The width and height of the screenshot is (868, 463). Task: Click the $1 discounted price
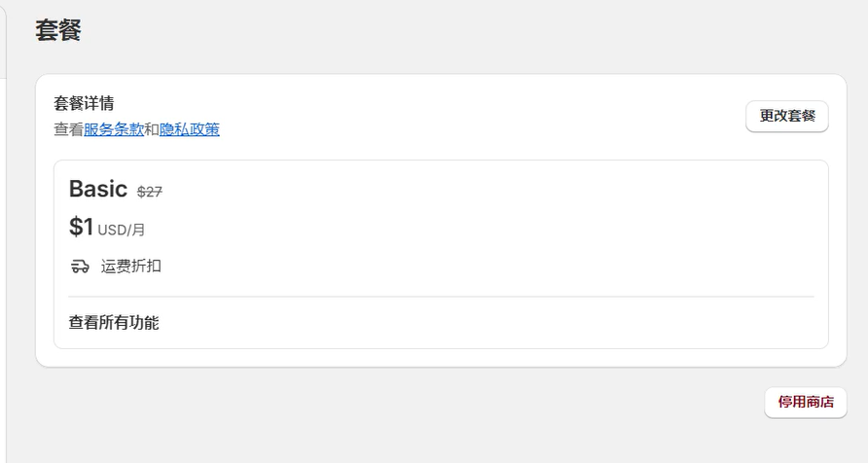[x=81, y=228]
